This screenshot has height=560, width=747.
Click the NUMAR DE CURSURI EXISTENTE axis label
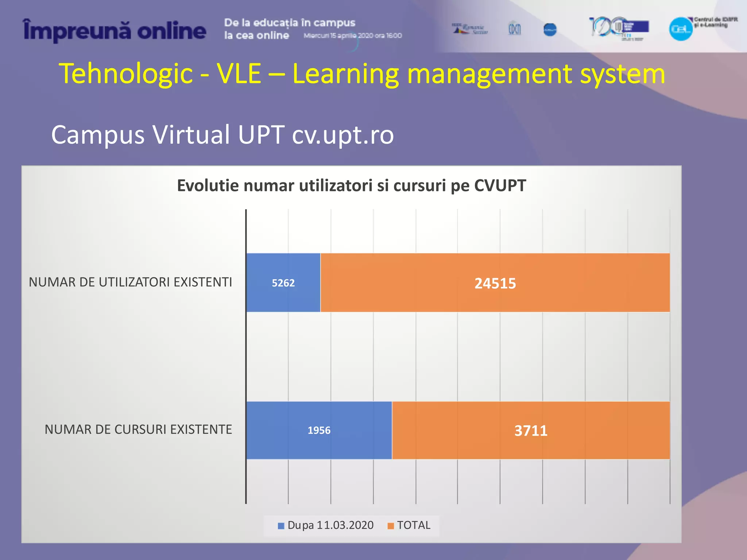(x=138, y=429)
